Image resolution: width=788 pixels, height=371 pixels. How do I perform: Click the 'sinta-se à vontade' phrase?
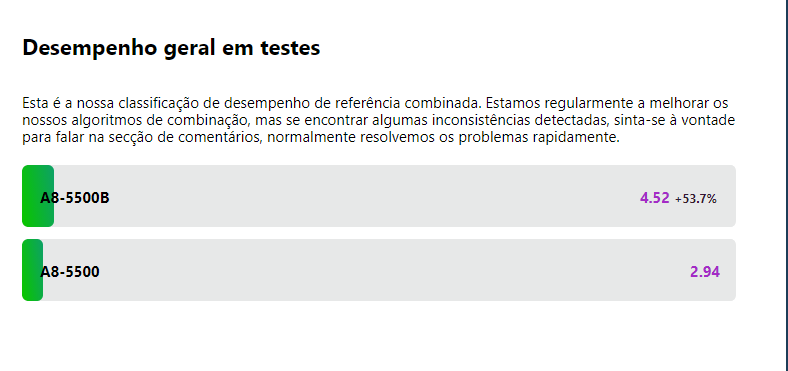coord(674,121)
